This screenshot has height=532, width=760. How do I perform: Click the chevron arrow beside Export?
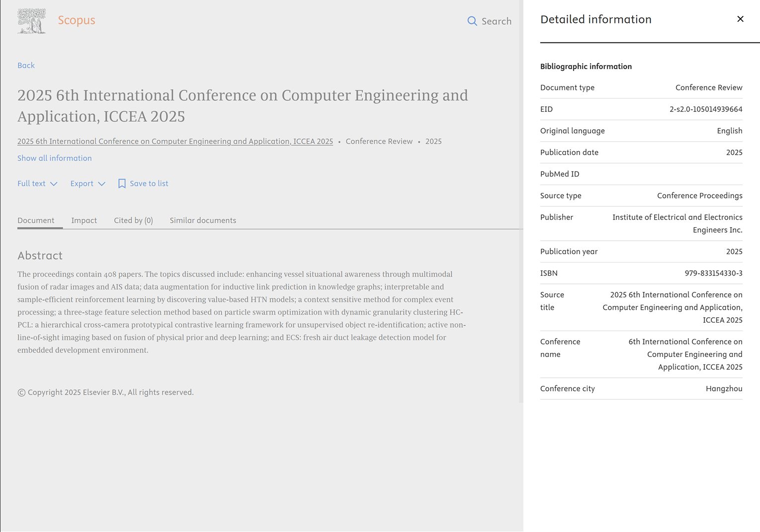(101, 184)
